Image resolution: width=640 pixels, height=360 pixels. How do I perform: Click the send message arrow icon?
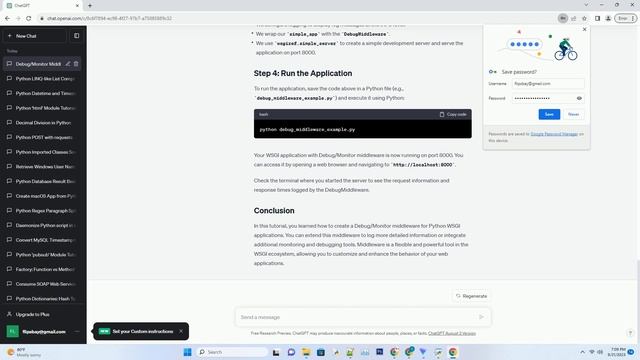tap(481, 317)
